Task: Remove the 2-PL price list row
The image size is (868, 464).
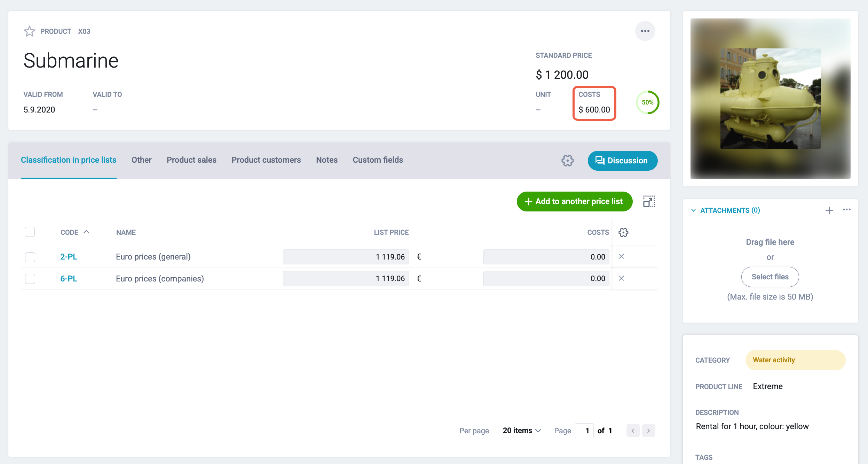Action: (x=621, y=256)
